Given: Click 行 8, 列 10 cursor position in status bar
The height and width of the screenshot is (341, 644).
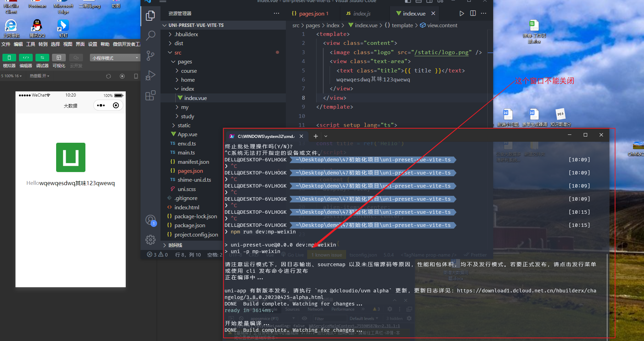Looking at the screenshot, I should (188, 254).
